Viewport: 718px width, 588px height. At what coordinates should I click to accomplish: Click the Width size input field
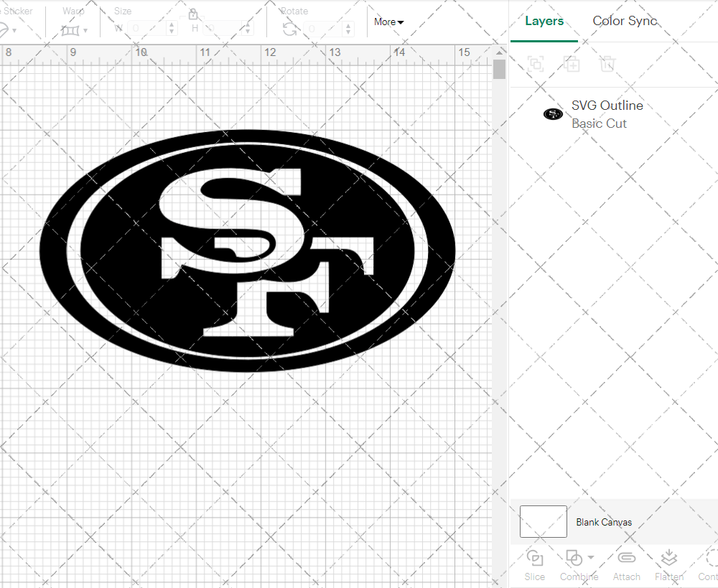click(148, 29)
